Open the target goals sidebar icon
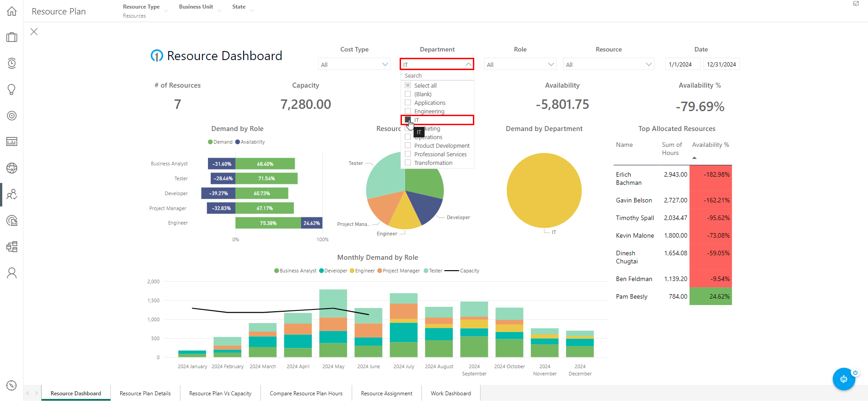 [x=12, y=116]
